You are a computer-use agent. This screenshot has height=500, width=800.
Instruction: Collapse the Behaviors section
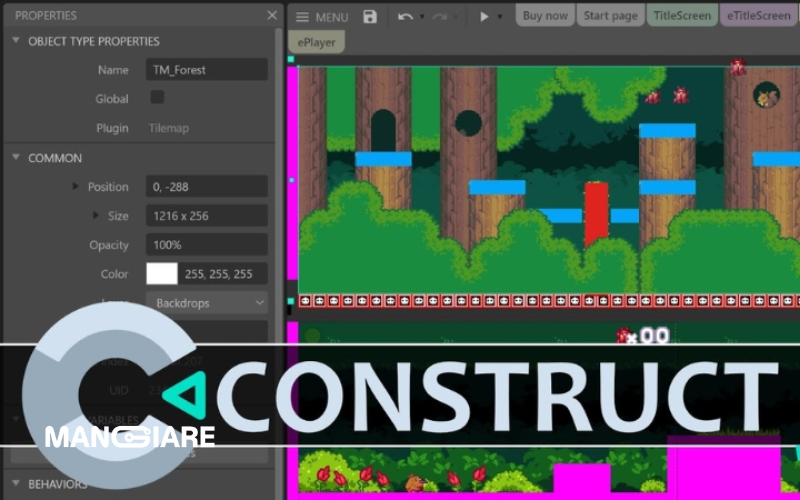[x=16, y=483]
